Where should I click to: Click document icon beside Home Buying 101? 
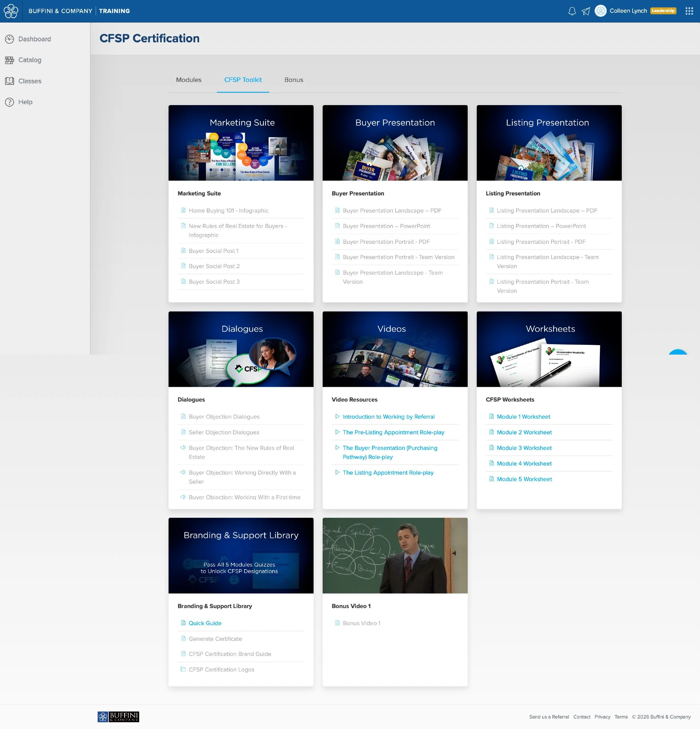tap(183, 210)
